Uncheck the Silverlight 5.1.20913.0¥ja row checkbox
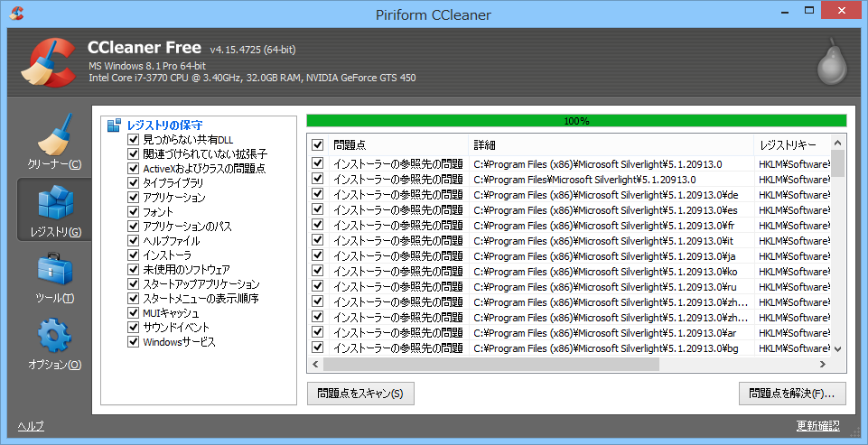Image resolution: width=868 pixels, height=445 pixels. tap(317, 255)
